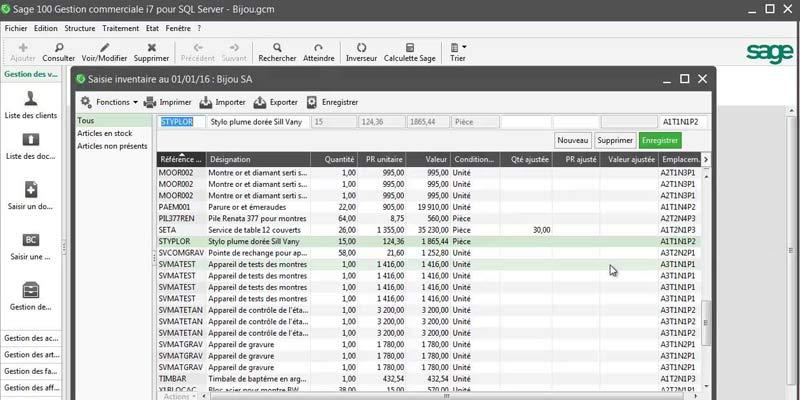Show more columns with right chevron
Viewport: 800px width, 400px height.
706,159
